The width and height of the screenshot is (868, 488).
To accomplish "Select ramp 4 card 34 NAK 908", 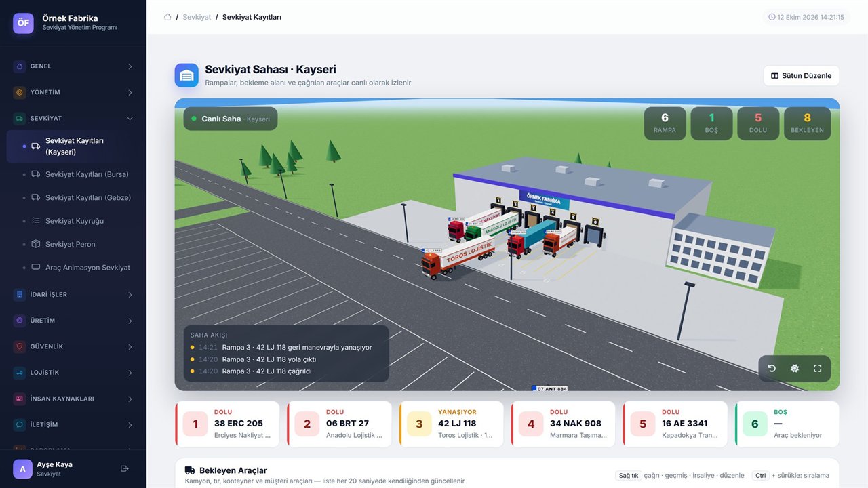I will (563, 424).
